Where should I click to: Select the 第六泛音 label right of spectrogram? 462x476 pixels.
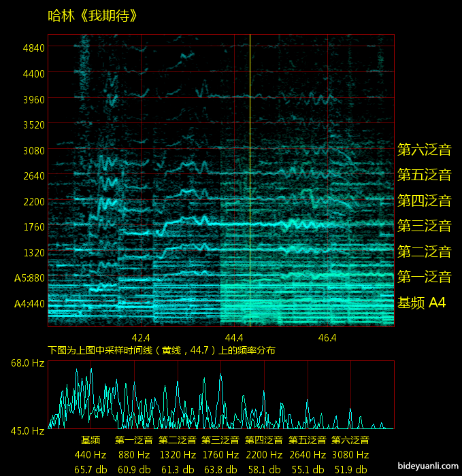(425, 150)
